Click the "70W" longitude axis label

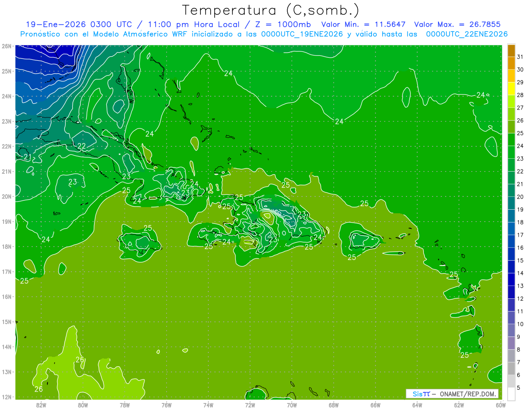tap(292, 405)
